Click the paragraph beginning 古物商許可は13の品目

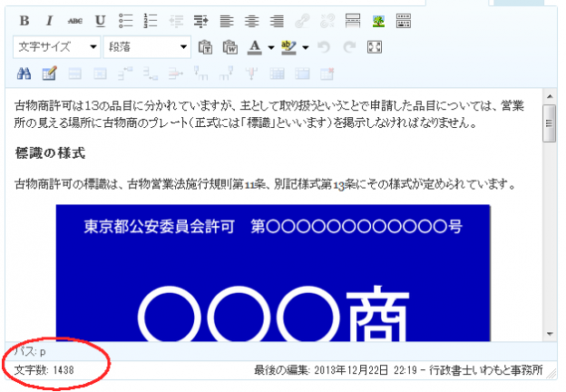268,114
